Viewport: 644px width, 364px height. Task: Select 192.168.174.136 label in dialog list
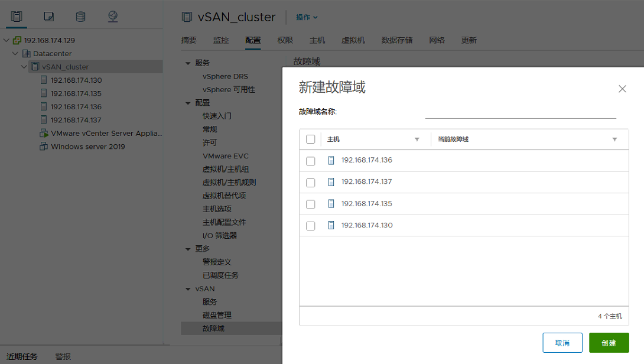367,160
